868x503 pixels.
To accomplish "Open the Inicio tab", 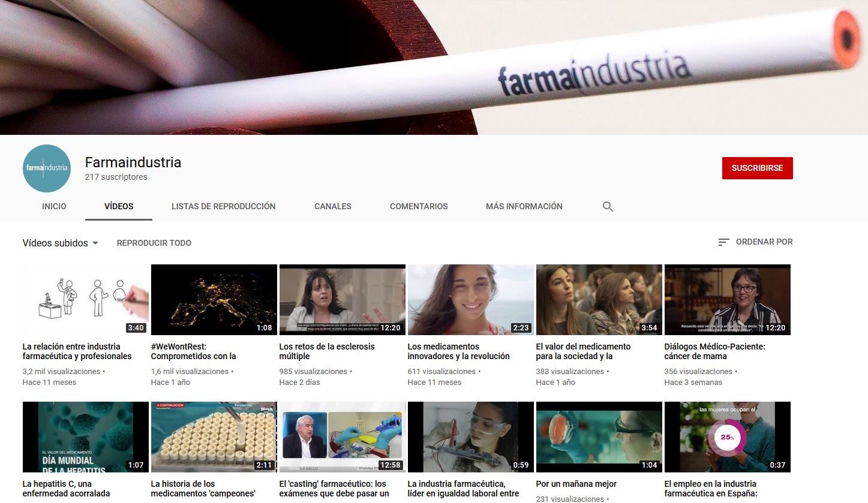I will (x=54, y=206).
